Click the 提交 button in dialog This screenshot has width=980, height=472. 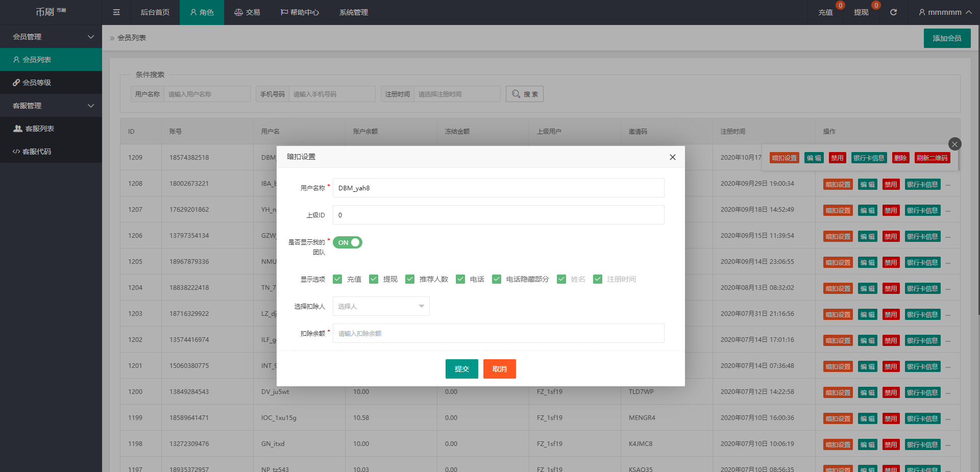point(461,369)
